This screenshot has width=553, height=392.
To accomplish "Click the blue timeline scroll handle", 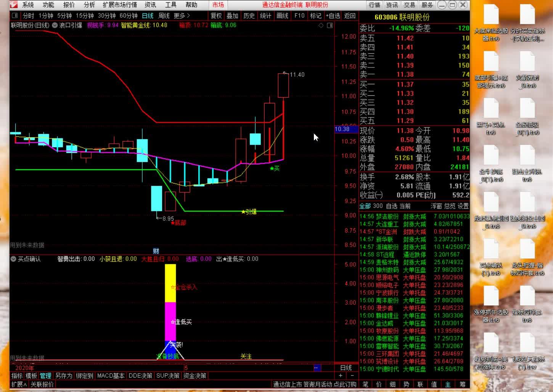I will point(317,368).
